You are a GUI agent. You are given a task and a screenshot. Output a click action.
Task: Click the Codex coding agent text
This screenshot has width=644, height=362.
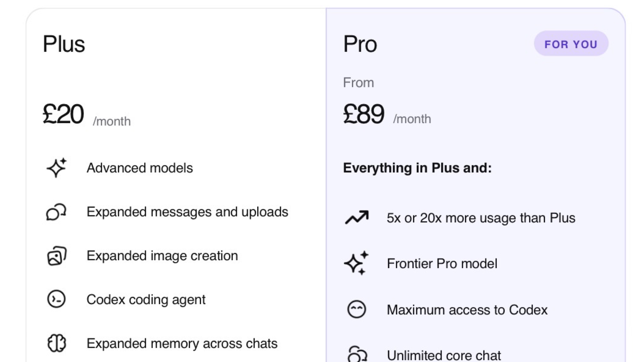[146, 299]
